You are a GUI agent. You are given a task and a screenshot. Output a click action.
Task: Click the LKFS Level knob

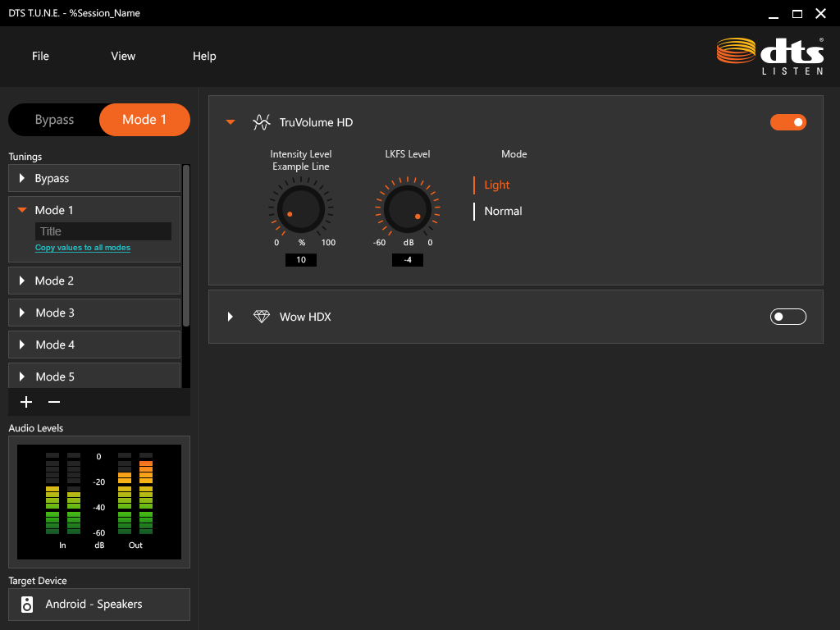pos(407,208)
